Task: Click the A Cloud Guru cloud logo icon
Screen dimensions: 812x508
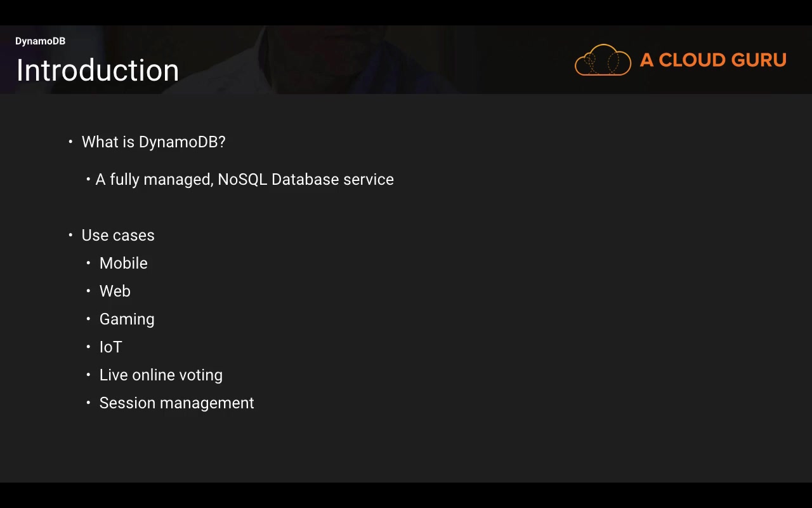Action: (x=603, y=60)
